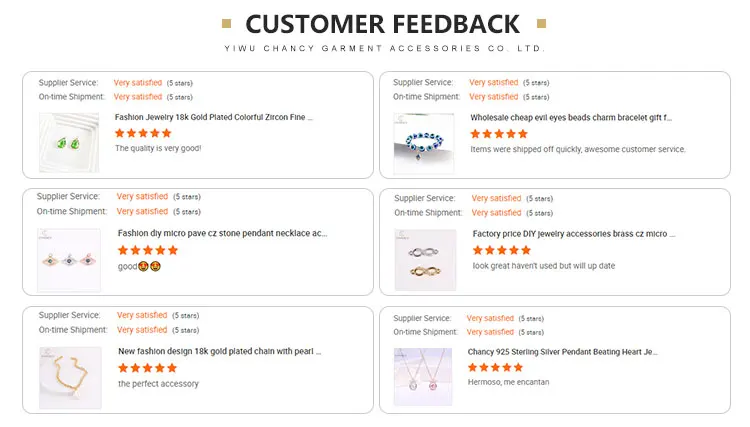Image resolution: width=750 pixels, height=427 pixels.
Task: Select the micro pave eye pendants thumbnail
Action: 69,260
